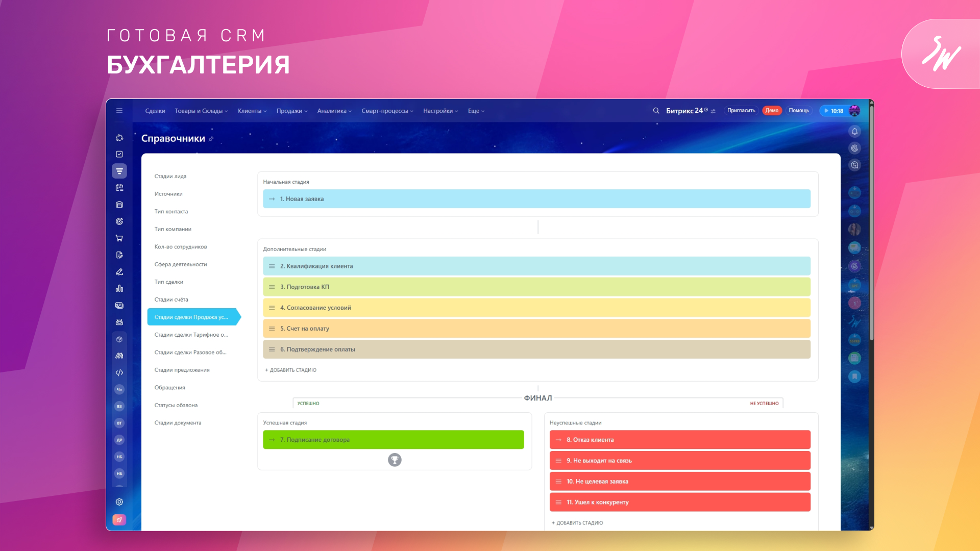The image size is (980, 551).
Task: Click the shopping cart sidebar icon
Action: [x=119, y=238]
